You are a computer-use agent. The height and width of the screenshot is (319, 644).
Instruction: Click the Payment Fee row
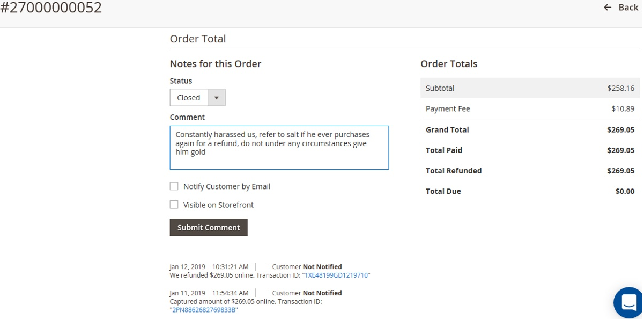530,109
